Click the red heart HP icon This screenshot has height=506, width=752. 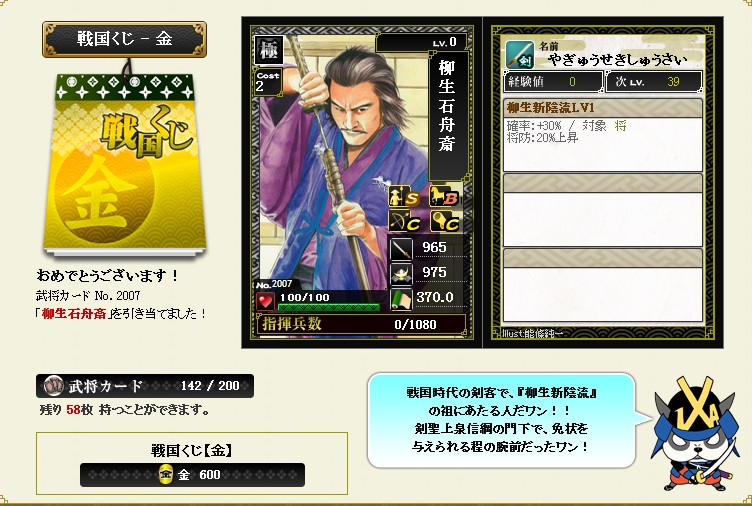pos(265,301)
